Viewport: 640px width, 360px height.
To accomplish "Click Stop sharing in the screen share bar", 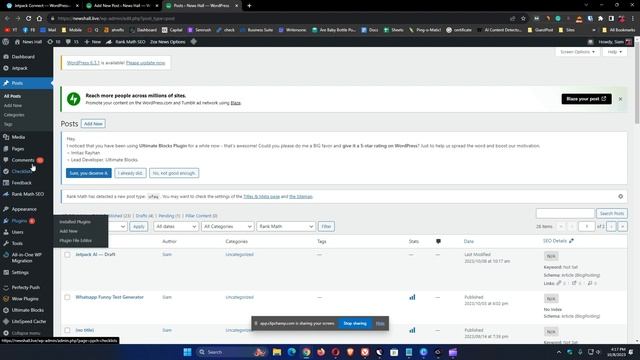I will 355,323.
